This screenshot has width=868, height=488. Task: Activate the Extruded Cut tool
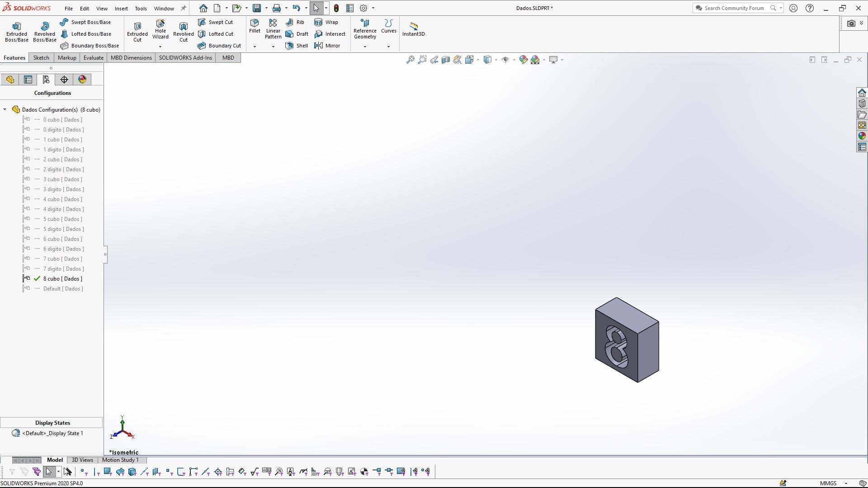click(x=137, y=32)
